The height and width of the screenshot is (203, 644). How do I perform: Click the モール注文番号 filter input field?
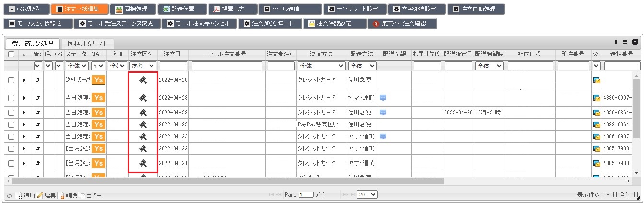click(x=228, y=66)
